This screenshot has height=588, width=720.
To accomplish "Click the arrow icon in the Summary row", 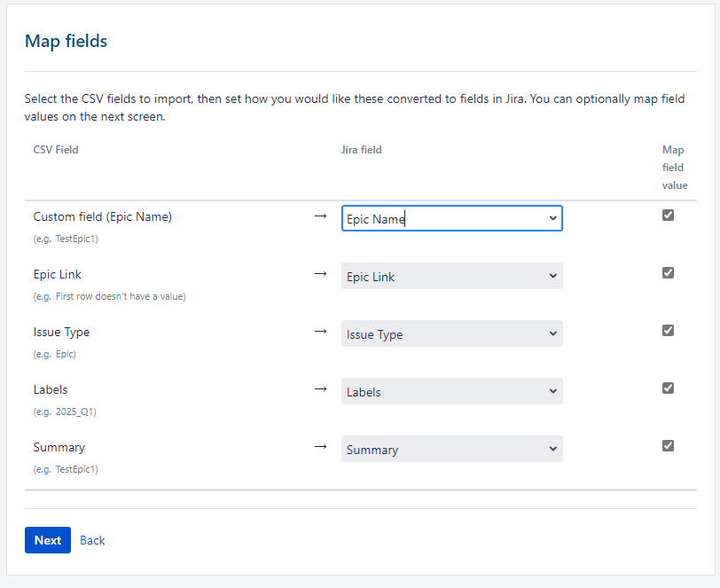I will [320, 446].
